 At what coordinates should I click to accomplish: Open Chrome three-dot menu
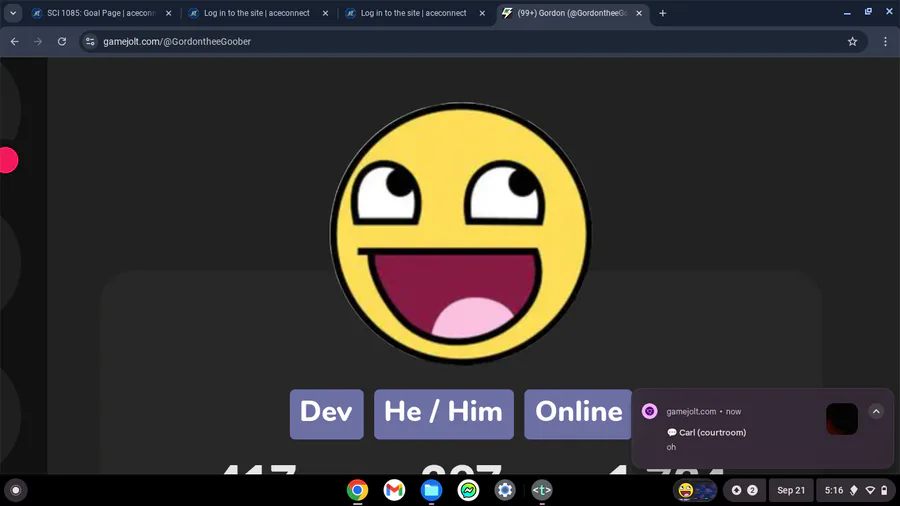point(885,41)
